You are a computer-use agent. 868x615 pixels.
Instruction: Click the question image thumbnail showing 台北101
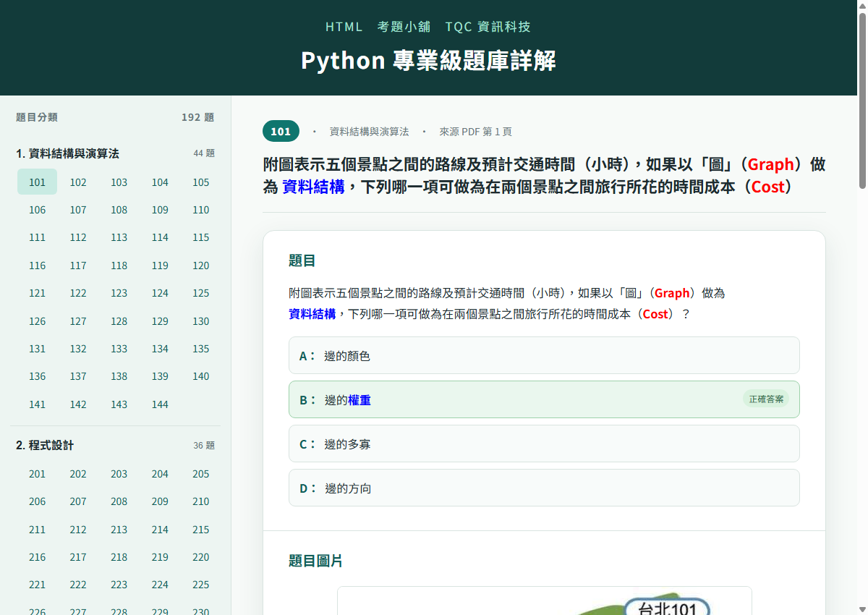(x=545, y=601)
